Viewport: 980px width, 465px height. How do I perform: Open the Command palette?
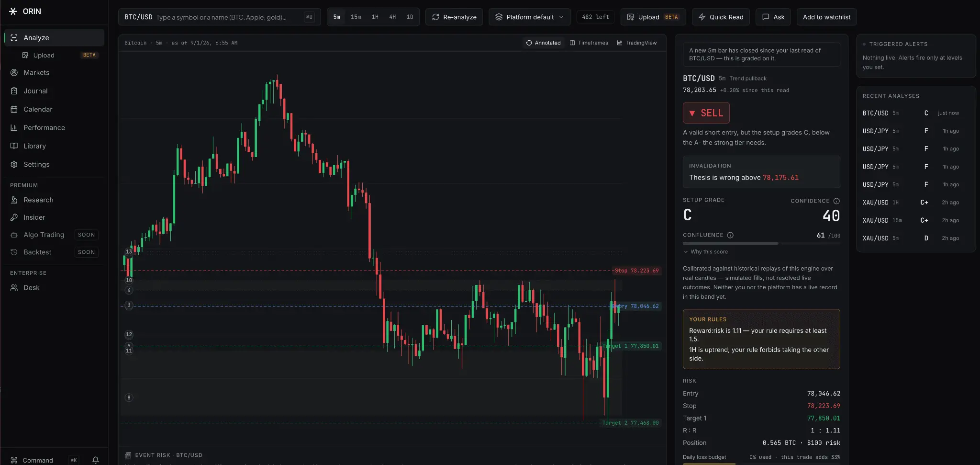point(44,460)
